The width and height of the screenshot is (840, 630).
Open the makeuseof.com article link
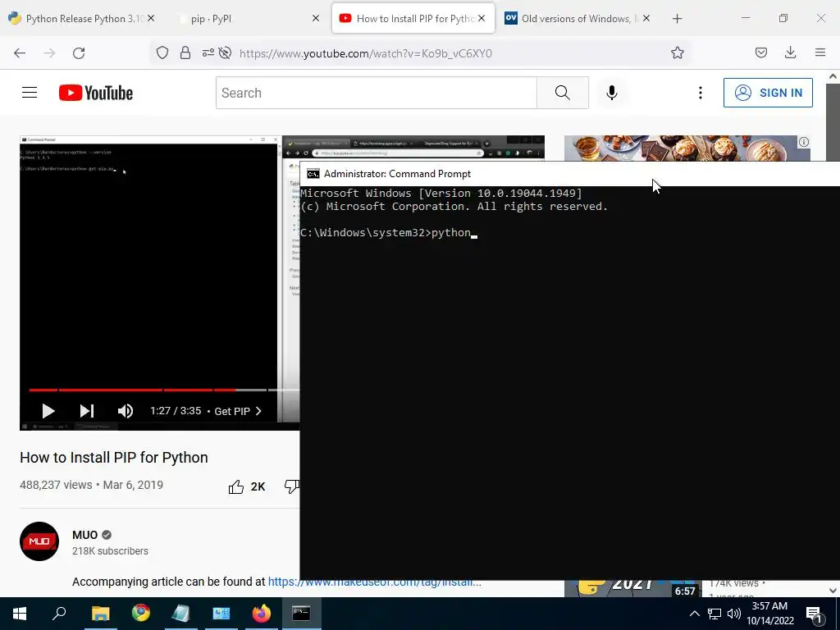point(374,582)
